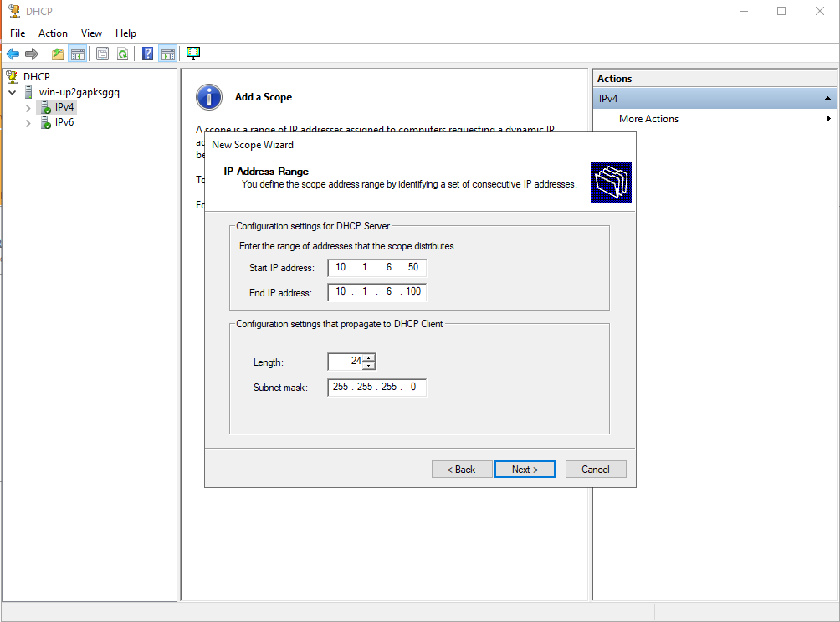The height and width of the screenshot is (622, 840).
Task: Click the monitor icon in the toolbar
Action: coord(193,54)
